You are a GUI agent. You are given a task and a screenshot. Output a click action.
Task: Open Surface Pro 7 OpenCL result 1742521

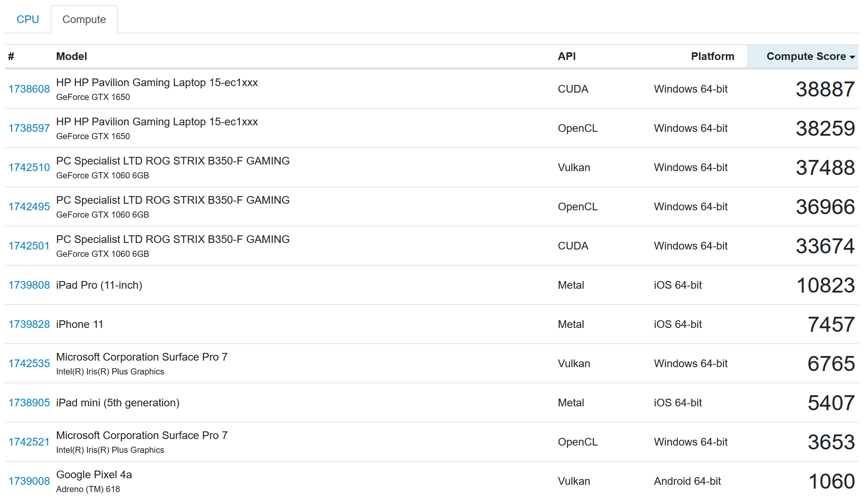(29, 442)
